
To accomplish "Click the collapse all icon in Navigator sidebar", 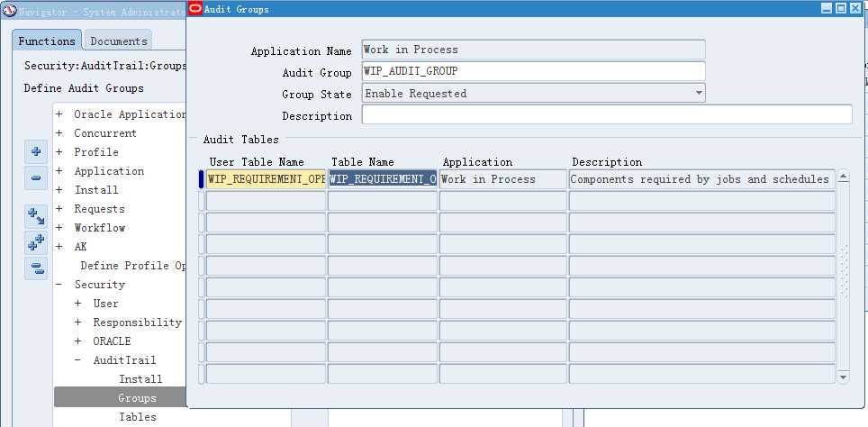I will click(36, 268).
